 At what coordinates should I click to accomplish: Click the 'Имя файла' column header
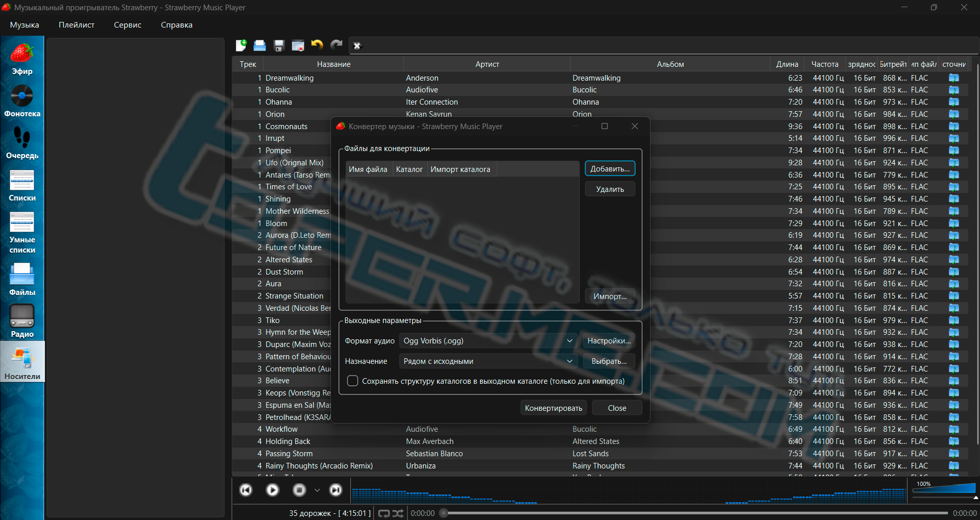click(368, 169)
